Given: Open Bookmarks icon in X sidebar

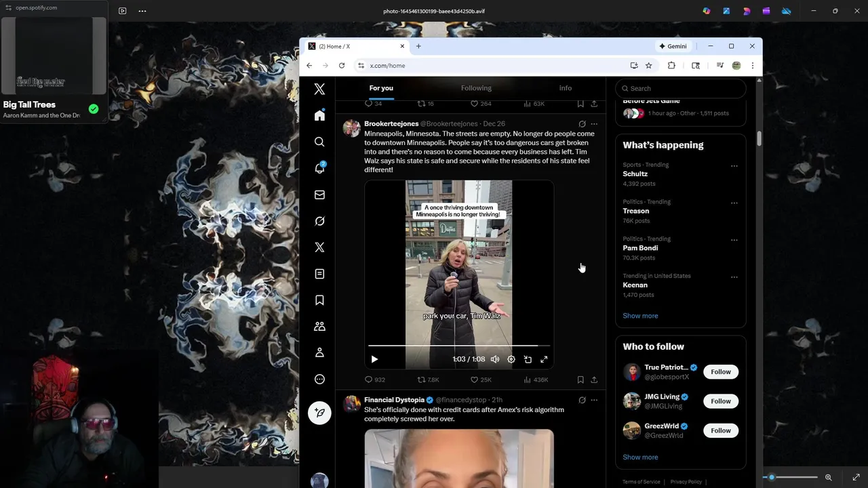Looking at the screenshot, I should point(319,300).
